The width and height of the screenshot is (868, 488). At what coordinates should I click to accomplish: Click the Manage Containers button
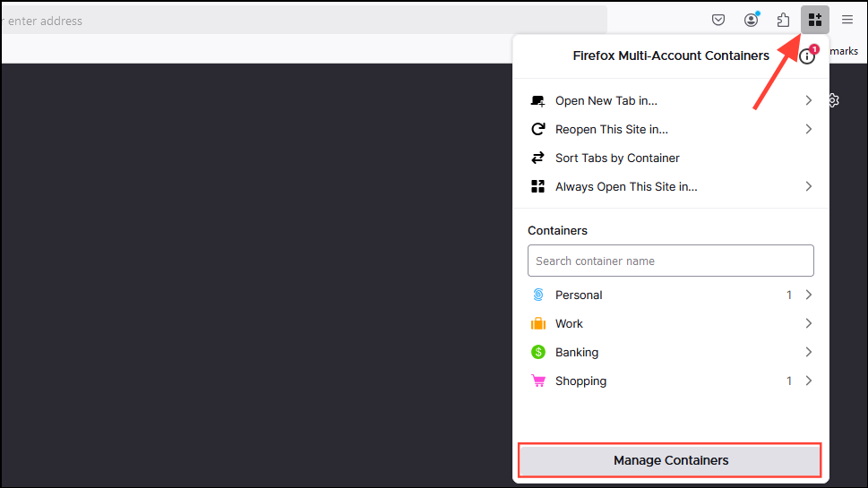(x=670, y=460)
